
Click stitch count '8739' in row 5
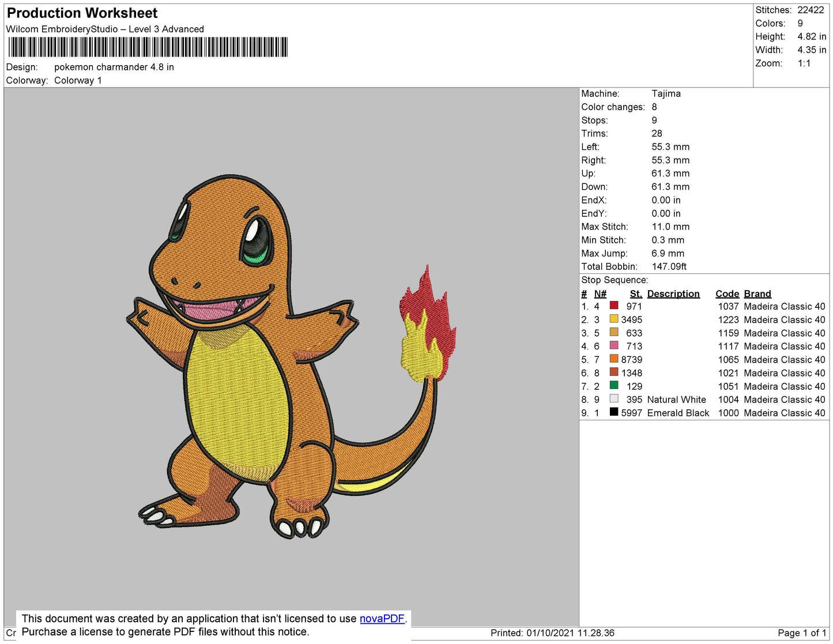coord(632,360)
